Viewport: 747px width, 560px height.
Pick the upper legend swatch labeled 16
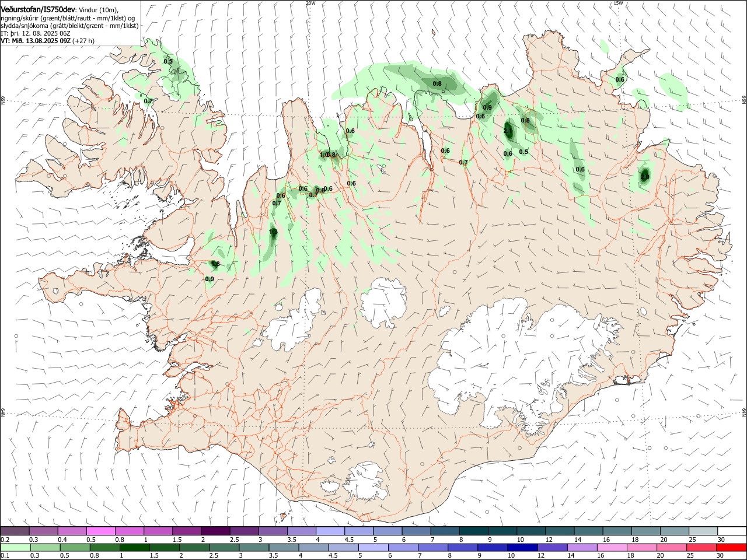(x=617, y=531)
